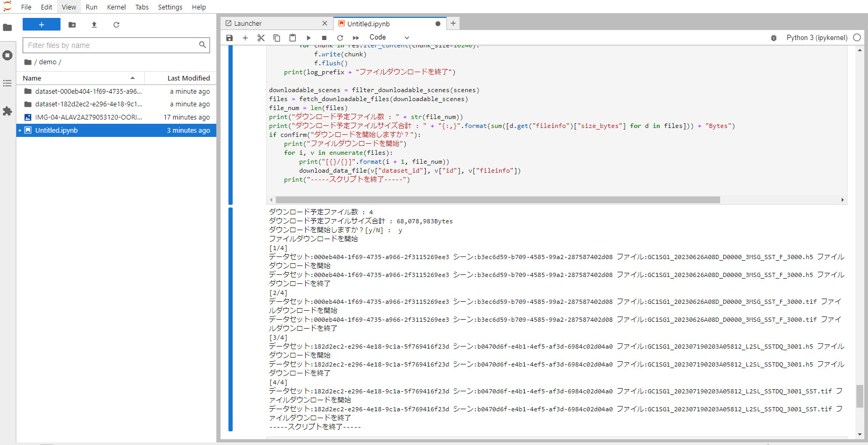Open the Running Terminals and Kernels panel

point(7,55)
